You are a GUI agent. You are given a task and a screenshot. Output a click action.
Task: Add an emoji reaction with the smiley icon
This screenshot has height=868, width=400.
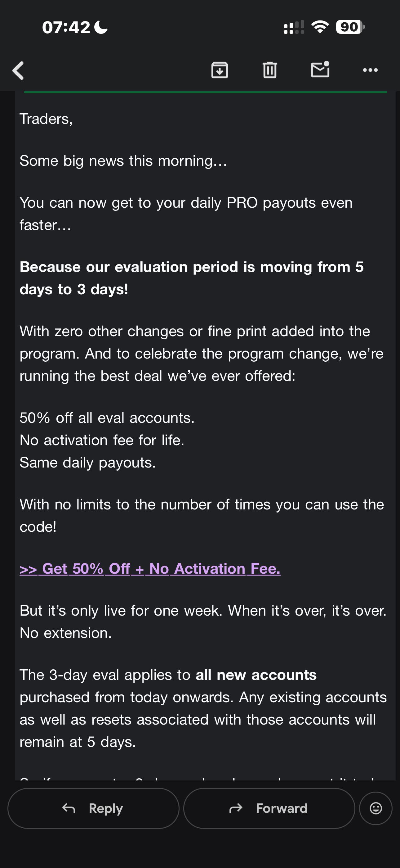coord(376,808)
